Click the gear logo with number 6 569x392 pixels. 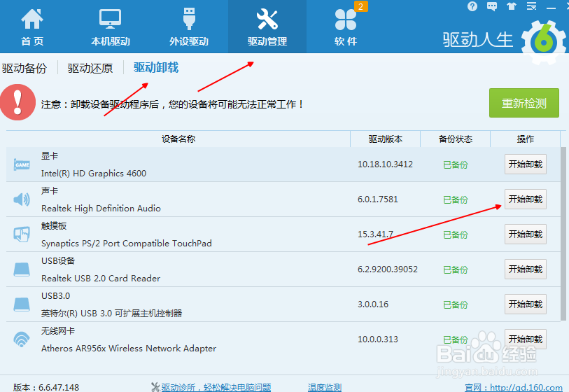coord(544,41)
